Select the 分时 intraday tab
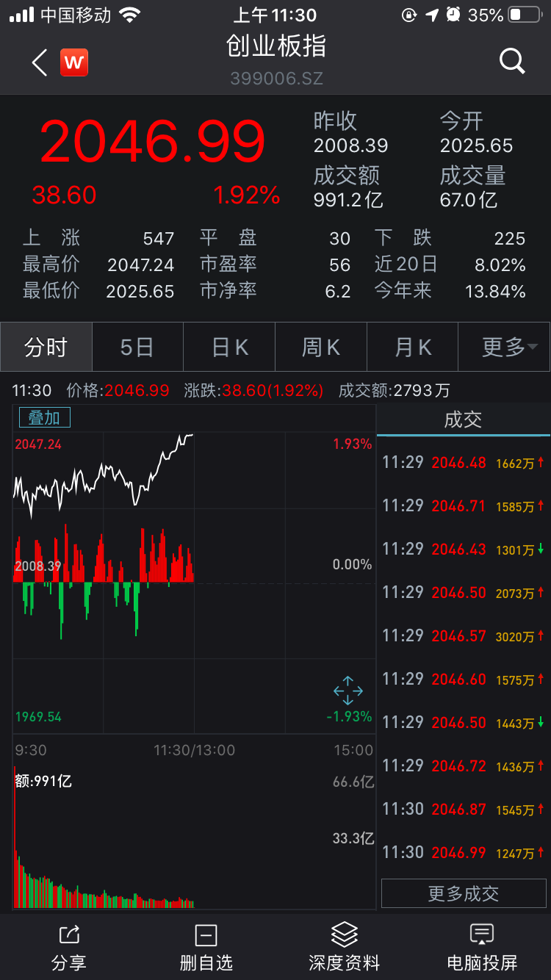Image resolution: width=551 pixels, height=980 pixels. [x=46, y=347]
